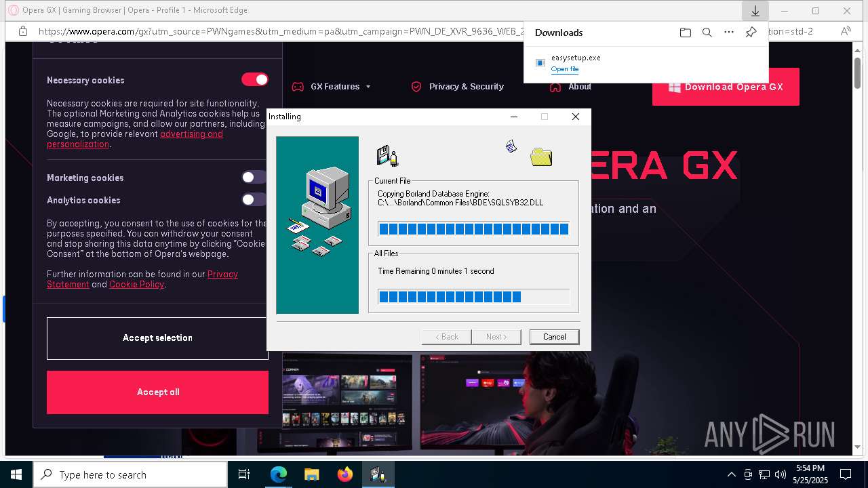
Task: Show hidden system tray icons
Action: (x=731, y=474)
